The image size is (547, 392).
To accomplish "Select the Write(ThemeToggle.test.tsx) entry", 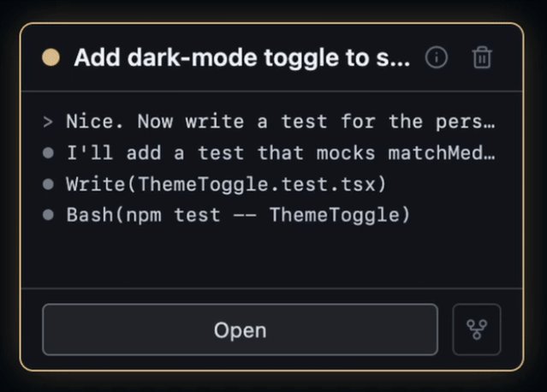I will coord(226,184).
